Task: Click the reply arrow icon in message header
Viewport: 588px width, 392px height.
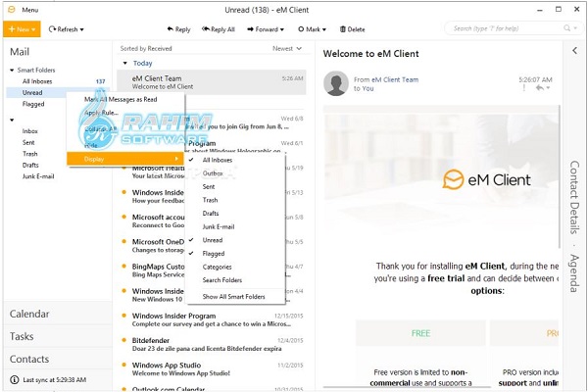Action: [540, 88]
